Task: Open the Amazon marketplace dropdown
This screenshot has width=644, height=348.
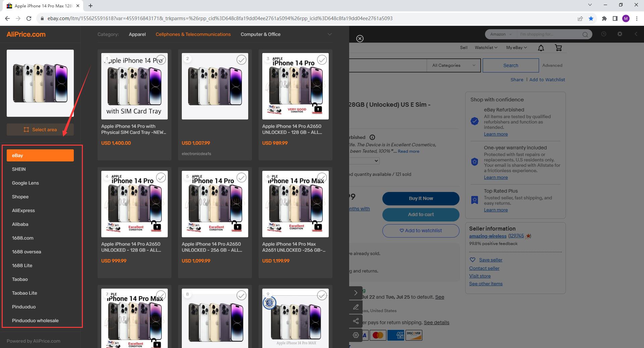Action: click(x=500, y=34)
